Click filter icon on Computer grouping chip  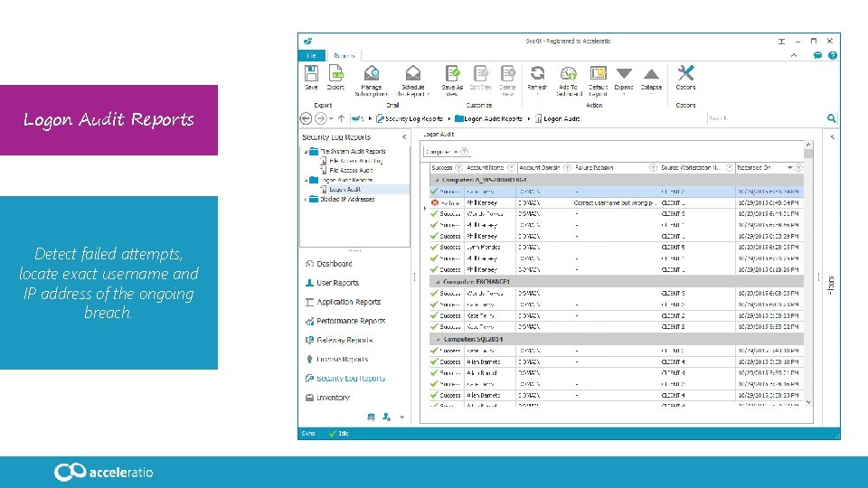pos(465,152)
